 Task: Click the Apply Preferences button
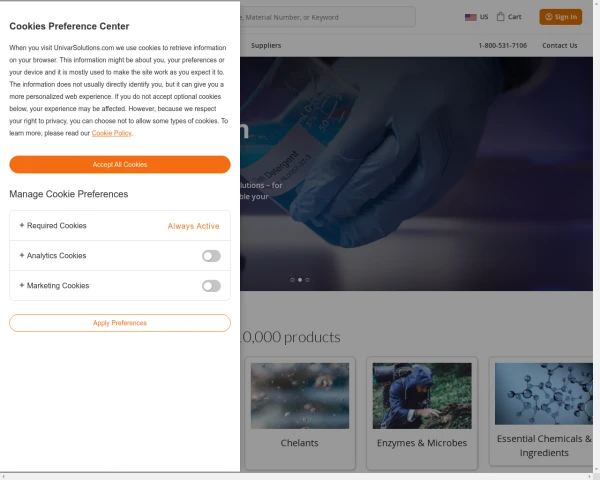(120, 323)
